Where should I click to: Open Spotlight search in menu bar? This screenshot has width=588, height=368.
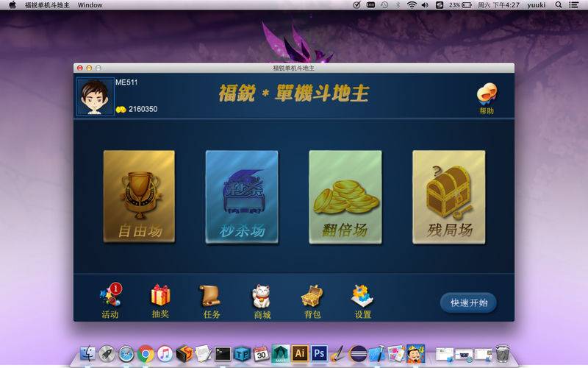point(559,5)
